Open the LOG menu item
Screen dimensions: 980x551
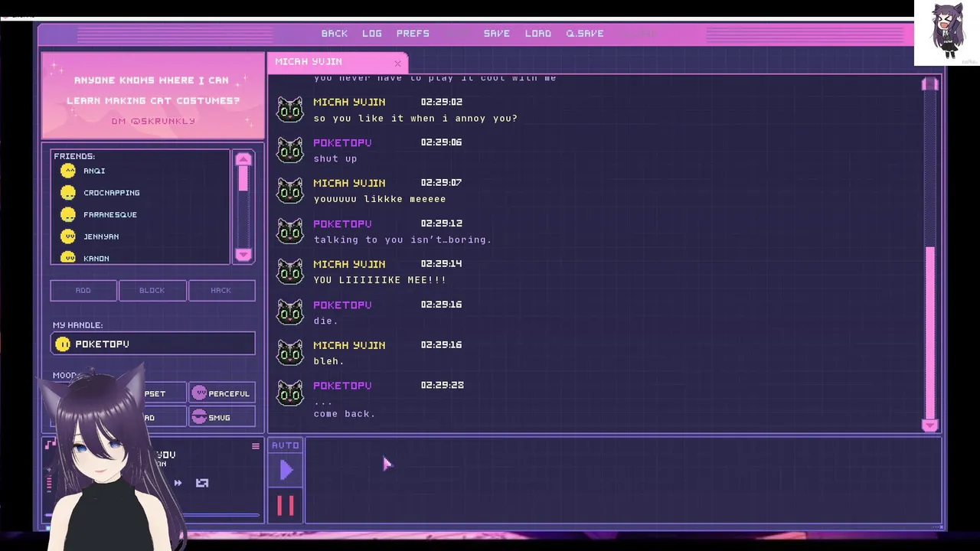[x=372, y=34]
